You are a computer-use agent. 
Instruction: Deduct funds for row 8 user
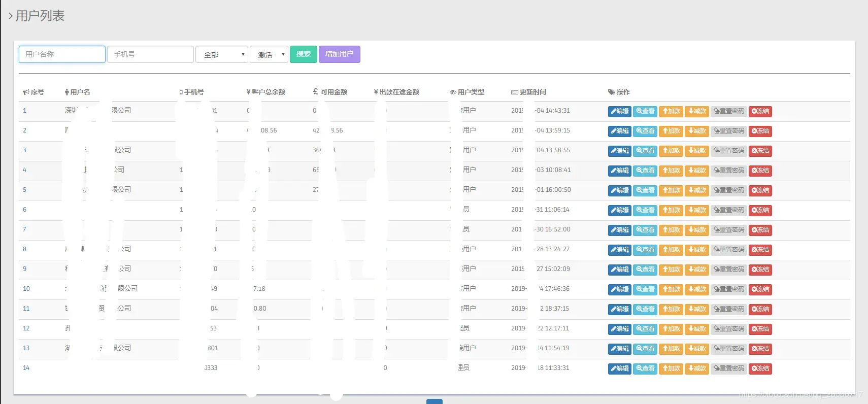click(697, 250)
